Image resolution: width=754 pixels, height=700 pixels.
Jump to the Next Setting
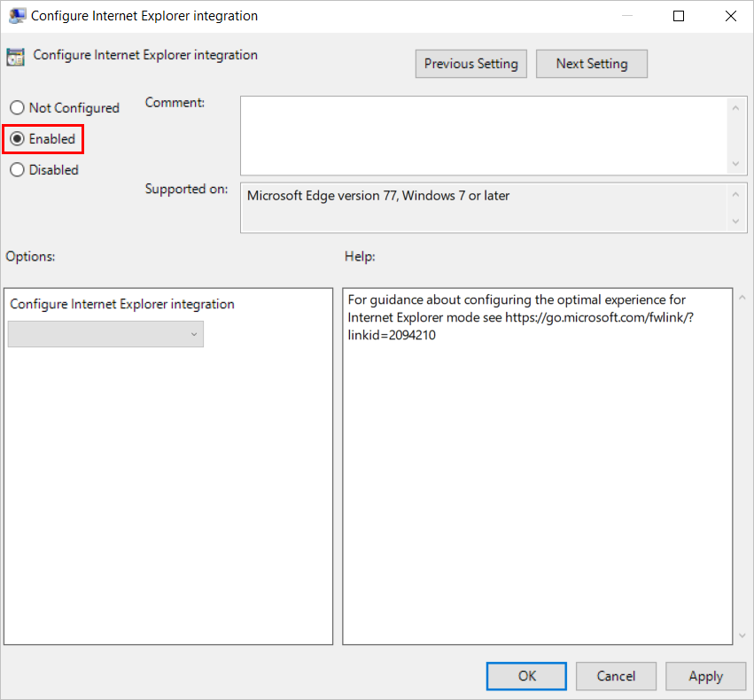click(591, 64)
